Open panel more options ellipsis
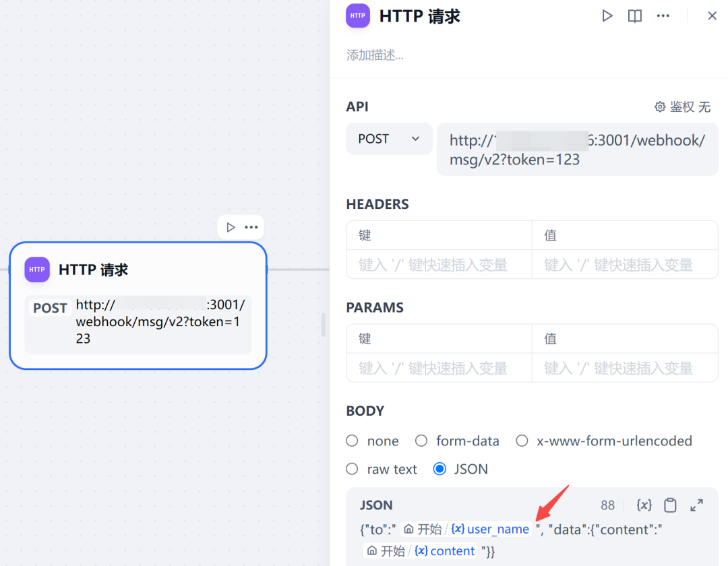The height and width of the screenshot is (566, 728). point(663,16)
